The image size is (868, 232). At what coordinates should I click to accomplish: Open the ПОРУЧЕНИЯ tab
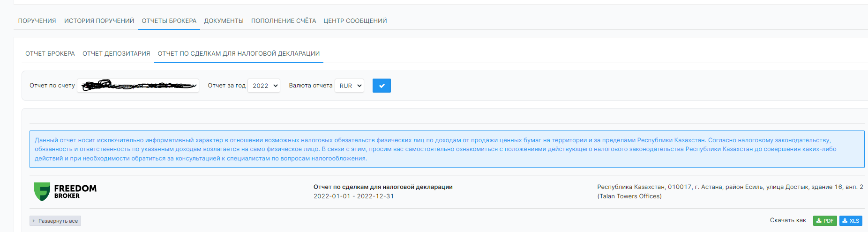(x=37, y=21)
